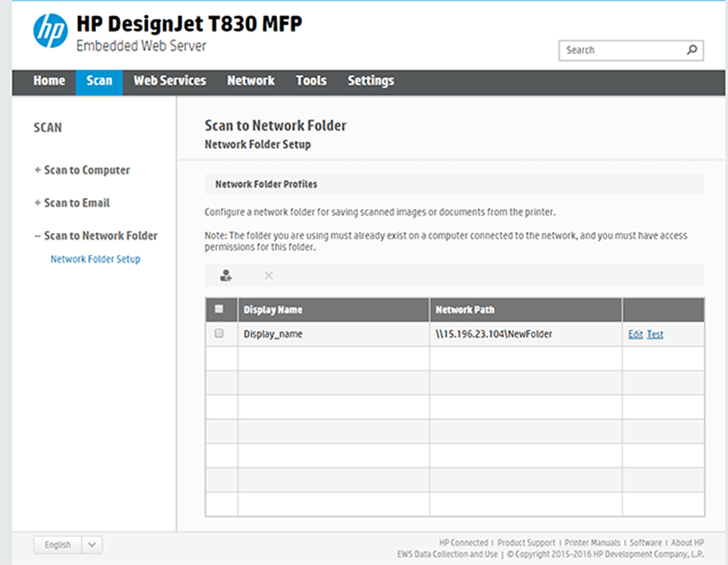Open Network Folder Setup link in sidebar
Image resolution: width=728 pixels, height=565 pixels.
tap(95, 259)
